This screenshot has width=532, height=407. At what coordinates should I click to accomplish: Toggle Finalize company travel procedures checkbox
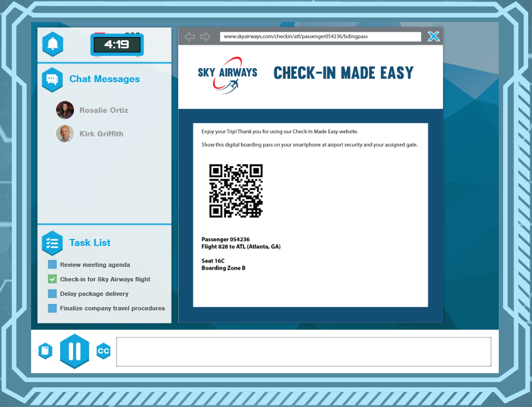click(x=52, y=308)
